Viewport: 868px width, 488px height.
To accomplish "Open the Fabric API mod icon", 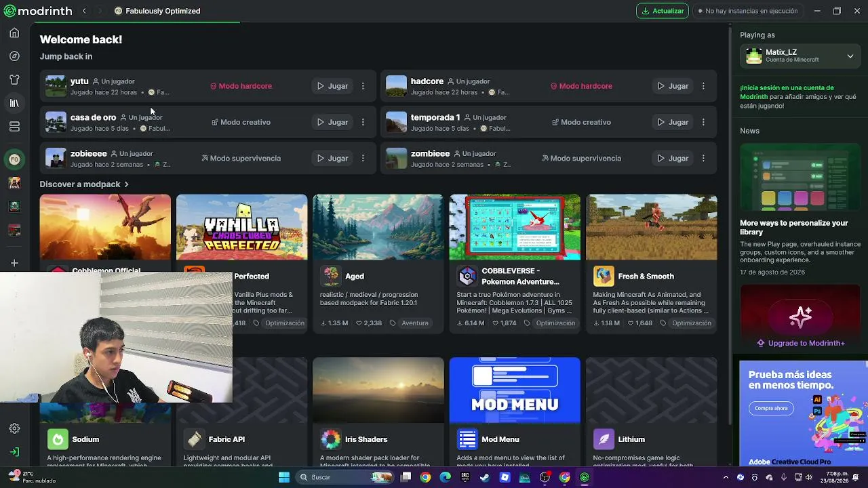I will [x=195, y=439].
